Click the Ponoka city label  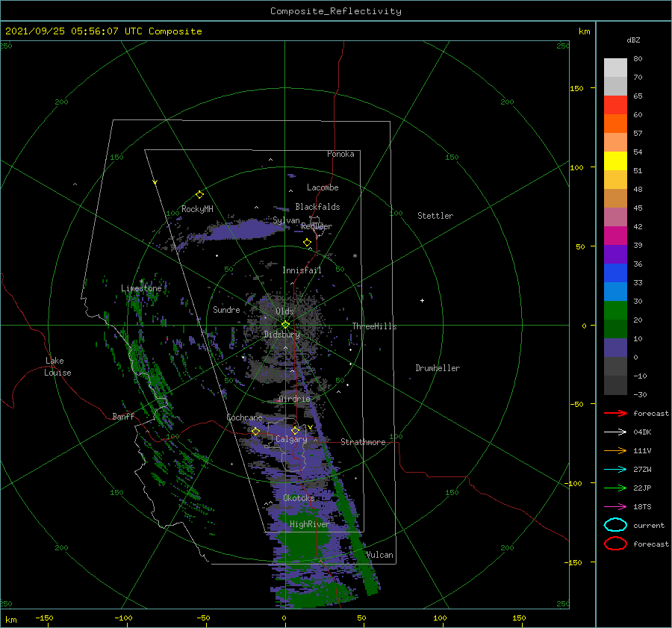point(340,154)
